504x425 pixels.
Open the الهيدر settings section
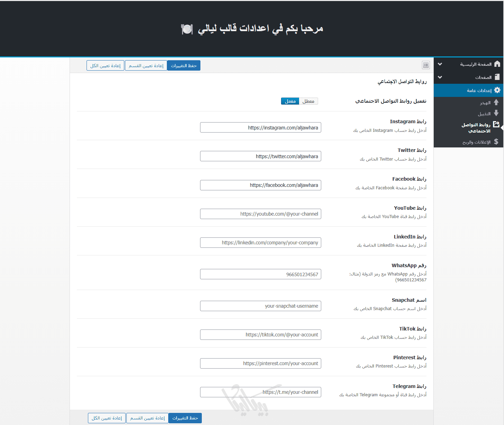(x=485, y=103)
